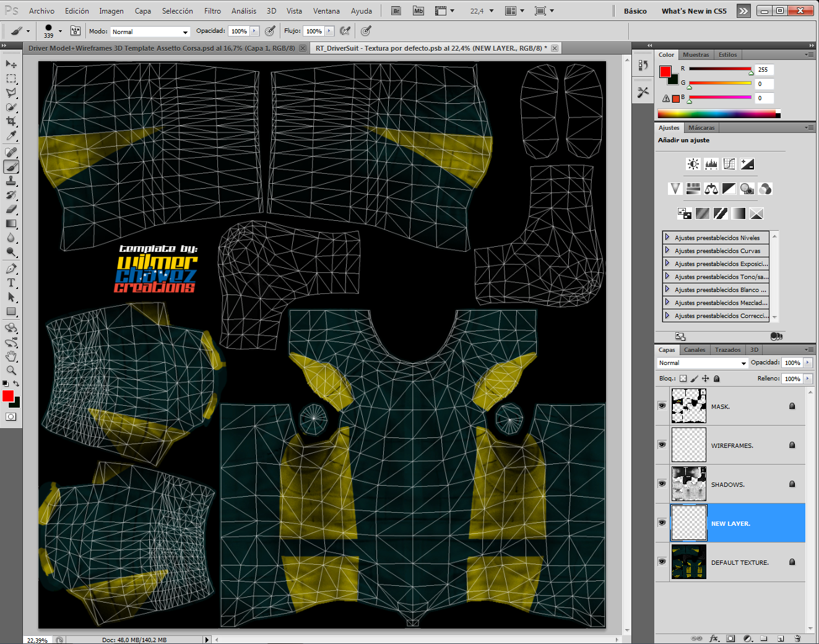Toggle lock all
819x644 pixels.
(x=717, y=379)
